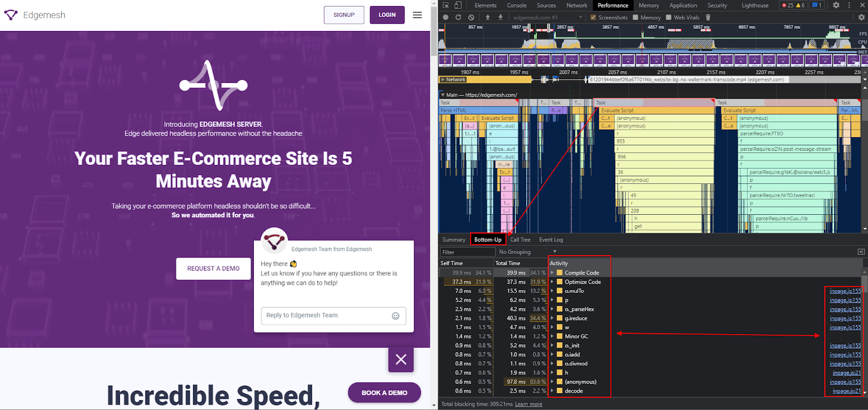Open the emoji picker in chat reply box
The image size is (868, 410).
(395, 316)
